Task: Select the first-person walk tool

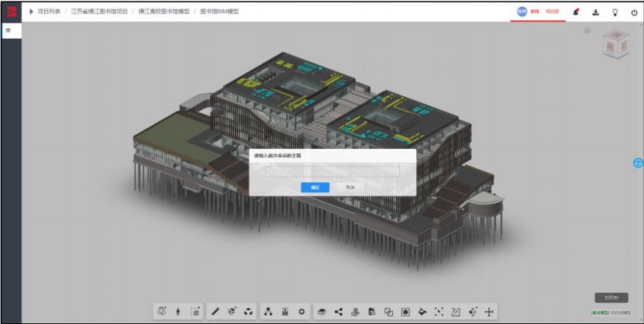Action: [177, 312]
